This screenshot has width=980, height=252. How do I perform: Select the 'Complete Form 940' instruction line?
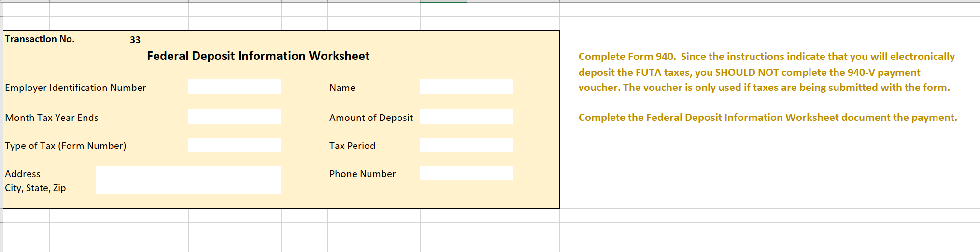(767, 57)
